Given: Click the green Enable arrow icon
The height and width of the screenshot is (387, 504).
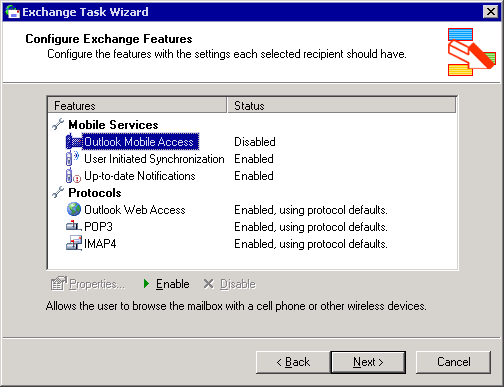Looking at the screenshot, I should (146, 284).
